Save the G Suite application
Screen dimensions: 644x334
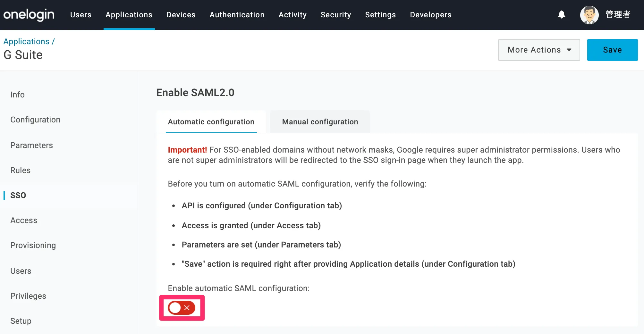pos(612,50)
